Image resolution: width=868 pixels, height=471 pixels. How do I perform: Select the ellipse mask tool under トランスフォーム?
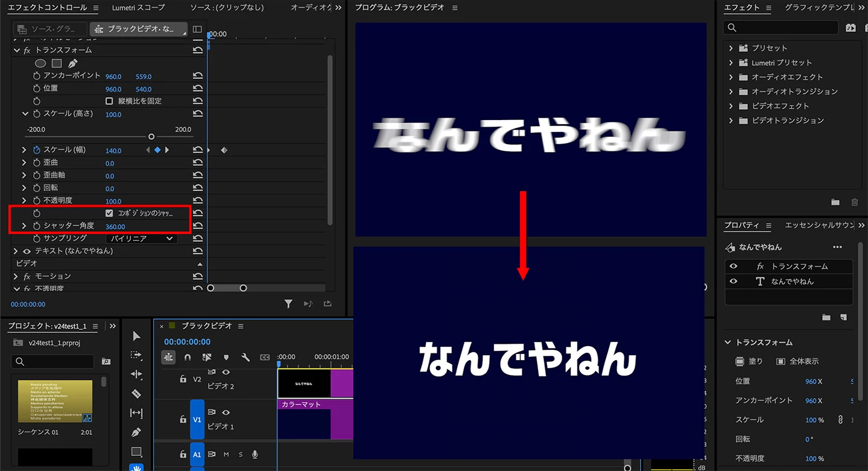tap(40, 63)
